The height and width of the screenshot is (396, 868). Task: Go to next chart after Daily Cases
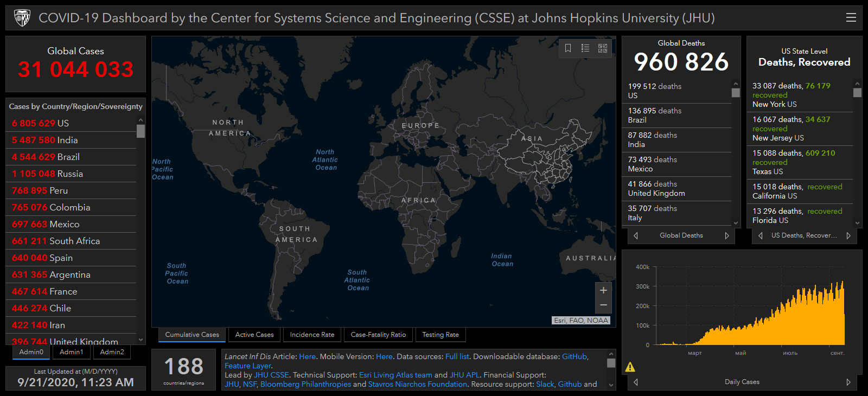pyautogui.click(x=848, y=382)
